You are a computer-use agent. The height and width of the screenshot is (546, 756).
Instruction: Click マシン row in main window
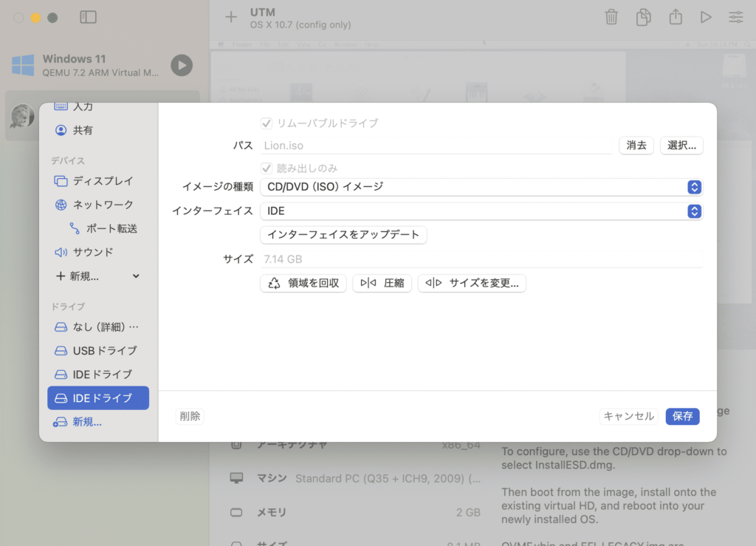click(x=356, y=479)
